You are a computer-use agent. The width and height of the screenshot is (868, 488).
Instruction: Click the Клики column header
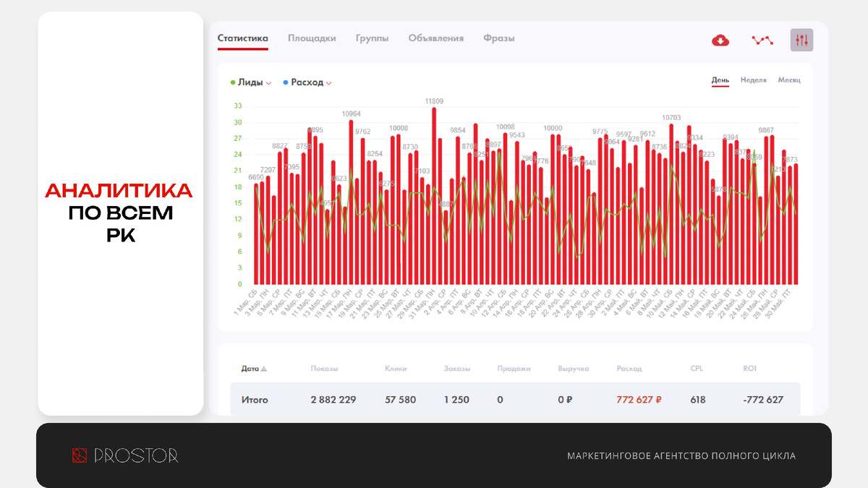coord(396,369)
